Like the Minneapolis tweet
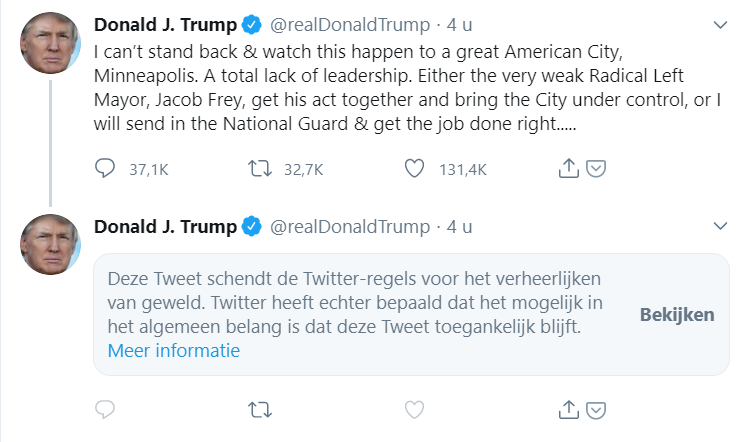The image size is (749, 442). click(414, 169)
